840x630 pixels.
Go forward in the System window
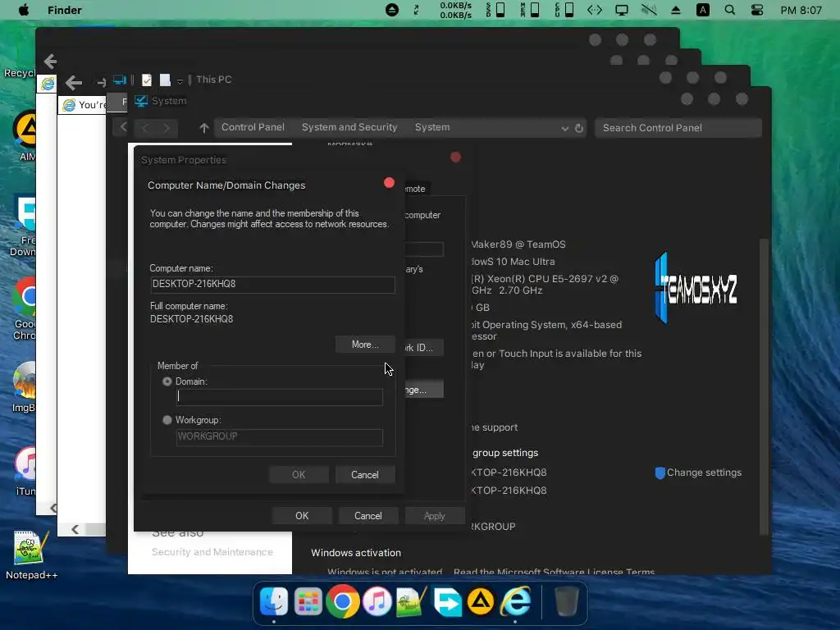167,127
